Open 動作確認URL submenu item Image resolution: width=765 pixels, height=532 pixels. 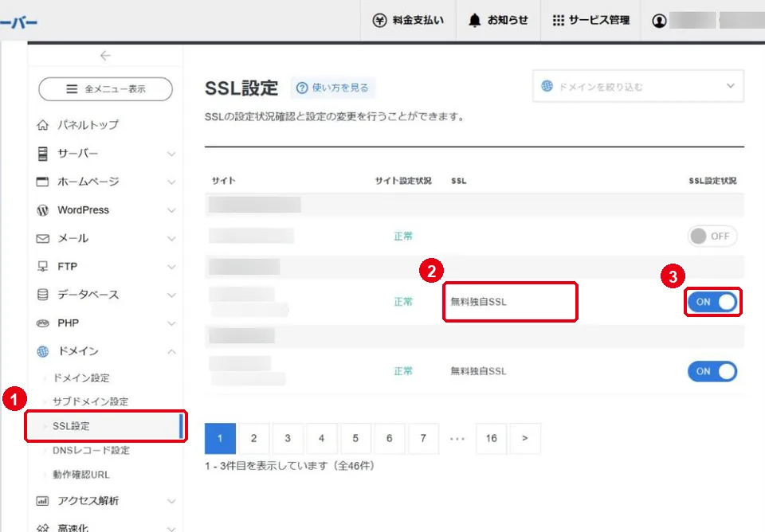click(81, 475)
